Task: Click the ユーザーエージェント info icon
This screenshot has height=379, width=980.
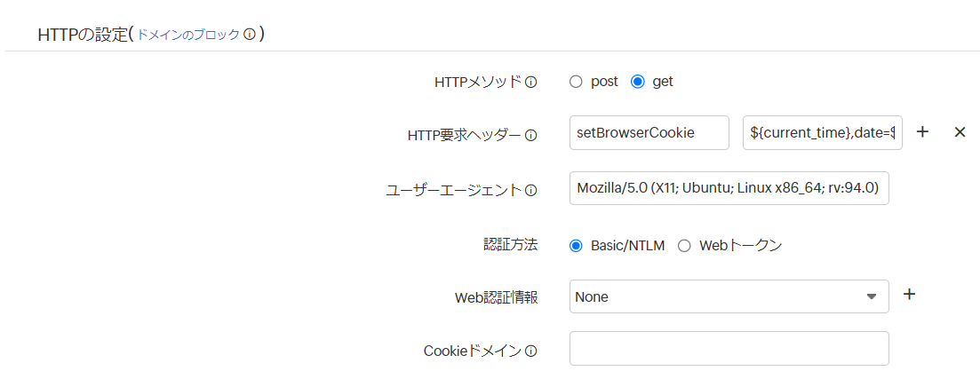Action: pyautogui.click(x=531, y=190)
